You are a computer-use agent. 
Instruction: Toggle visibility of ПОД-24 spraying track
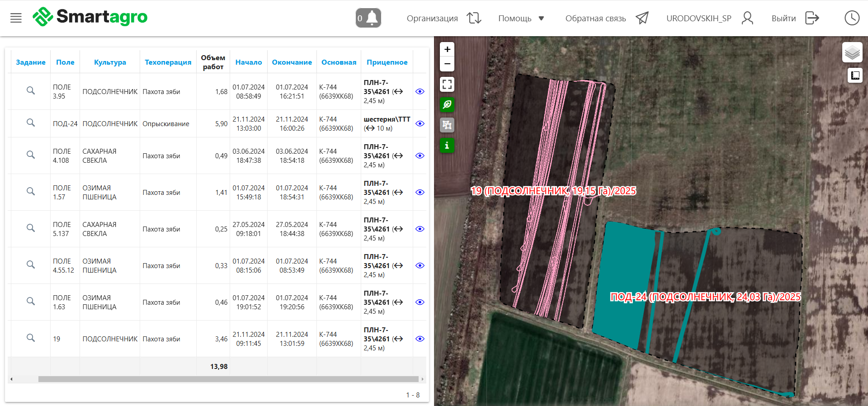(x=420, y=123)
